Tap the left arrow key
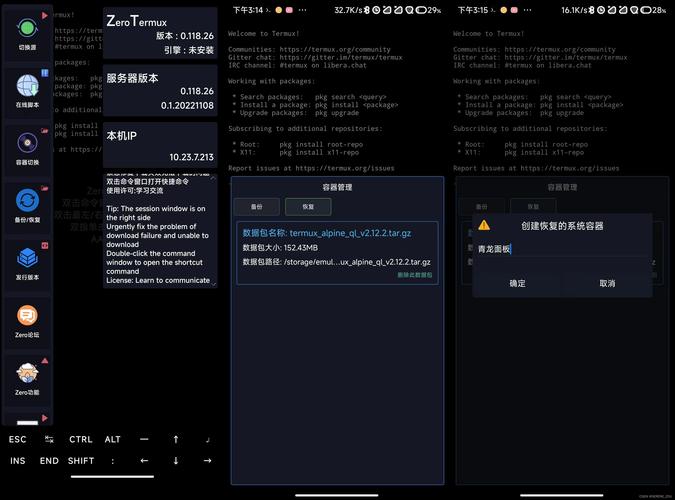The image size is (675, 500). tap(144, 461)
